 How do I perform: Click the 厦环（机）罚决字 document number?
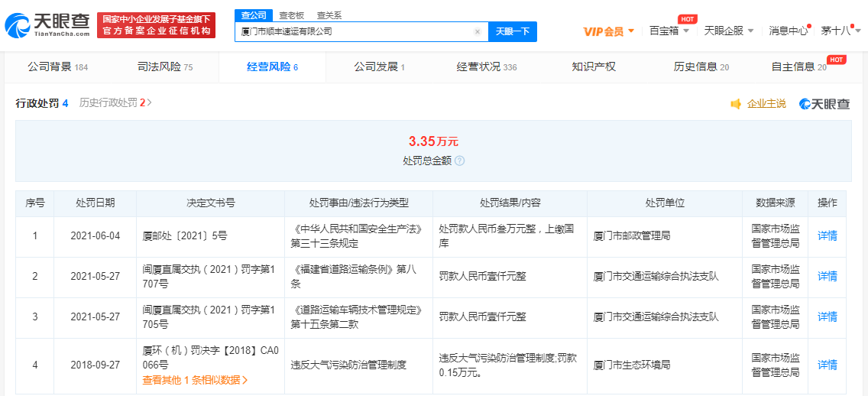point(210,358)
